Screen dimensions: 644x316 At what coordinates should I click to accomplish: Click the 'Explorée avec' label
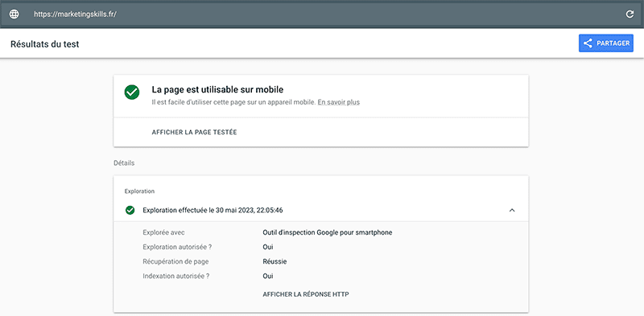tap(164, 232)
